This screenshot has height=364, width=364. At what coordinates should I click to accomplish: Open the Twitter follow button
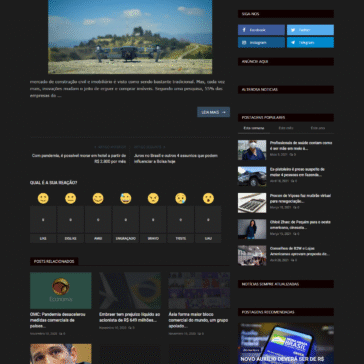pos(310,30)
